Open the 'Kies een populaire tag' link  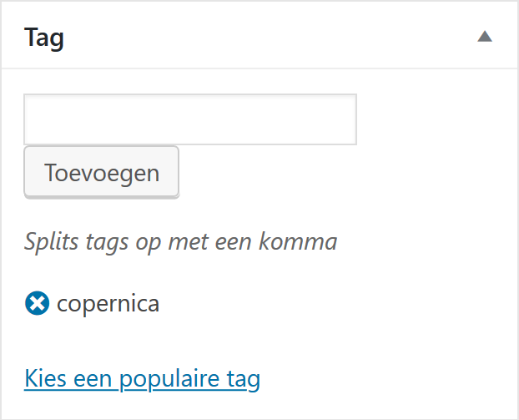click(x=142, y=379)
